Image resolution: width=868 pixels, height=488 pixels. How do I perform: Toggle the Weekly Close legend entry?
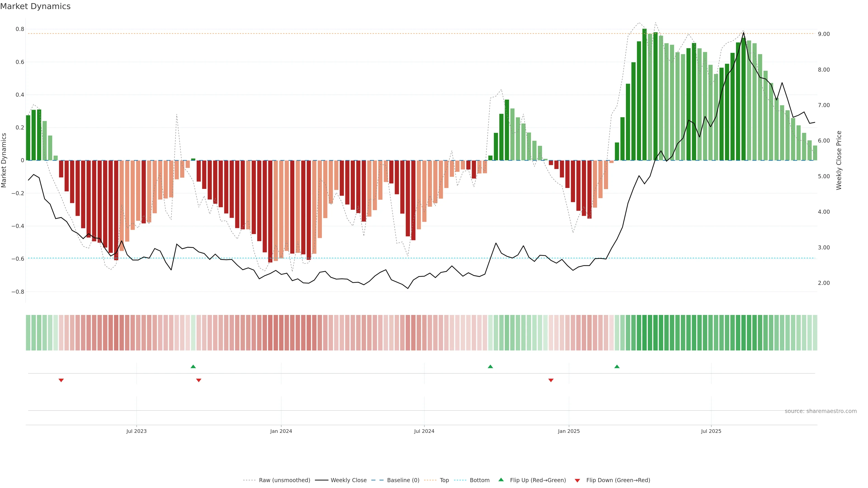pyautogui.click(x=348, y=480)
